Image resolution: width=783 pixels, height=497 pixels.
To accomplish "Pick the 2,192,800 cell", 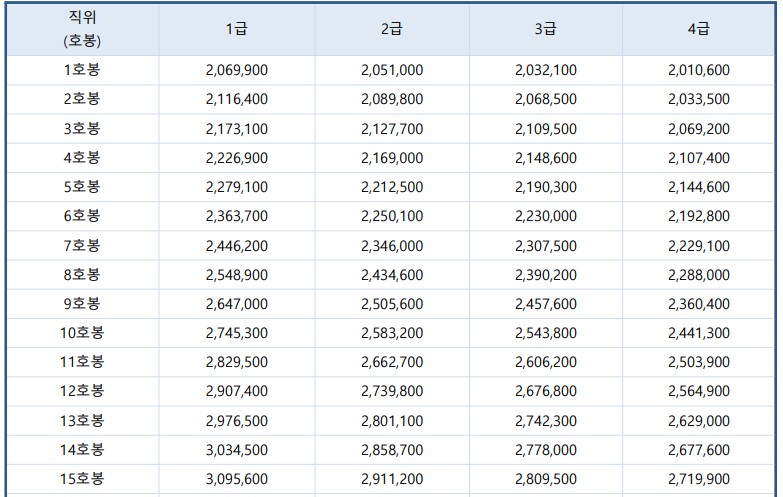I will point(699,216).
